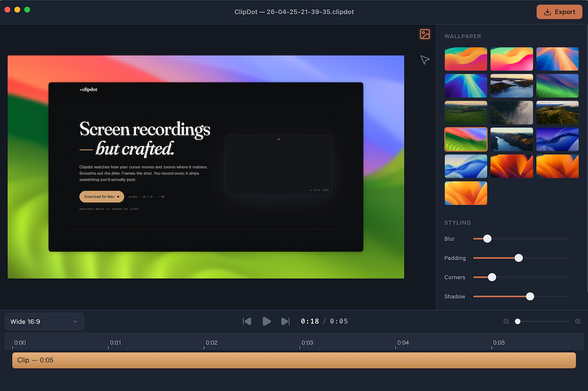Zoom out on the timeline
The height and width of the screenshot is (391, 588).
coord(506,322)
